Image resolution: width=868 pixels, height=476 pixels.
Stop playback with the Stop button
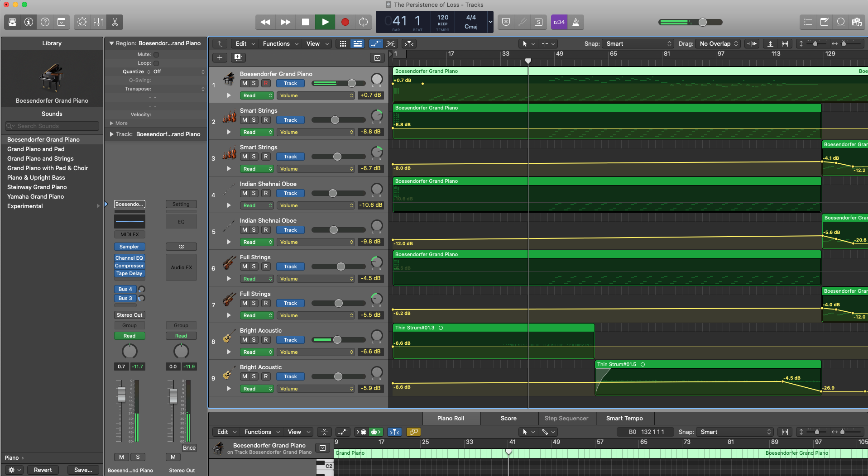point(305,22)
